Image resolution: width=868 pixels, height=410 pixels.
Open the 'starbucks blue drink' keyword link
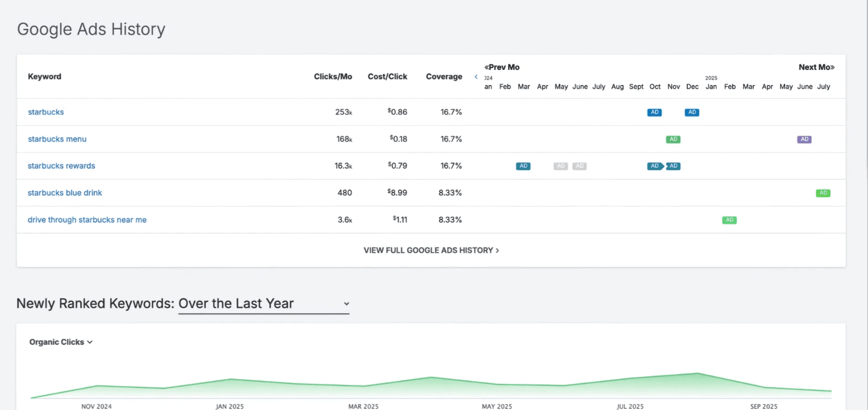tap(65, 193)
